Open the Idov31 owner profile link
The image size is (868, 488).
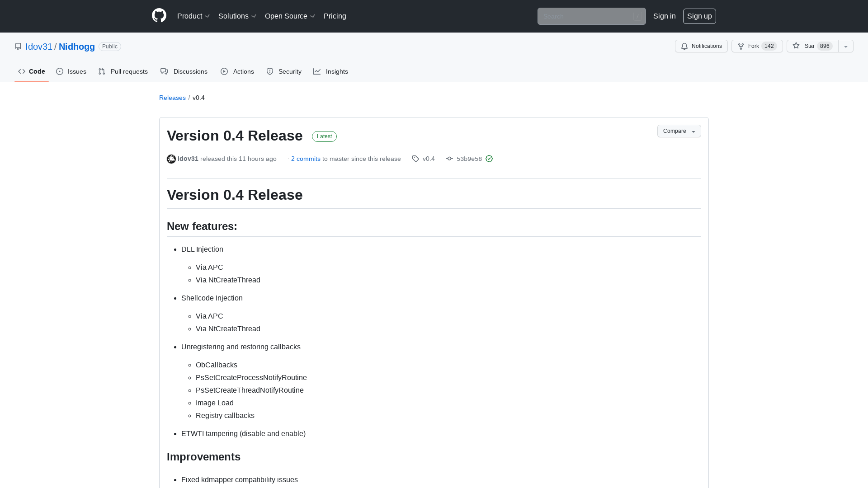39,47
